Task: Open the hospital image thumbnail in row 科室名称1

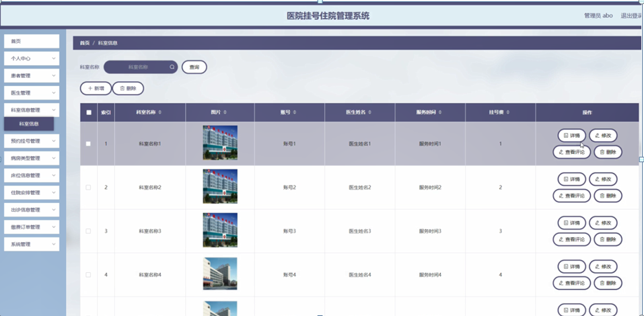Action: (220, 143)
